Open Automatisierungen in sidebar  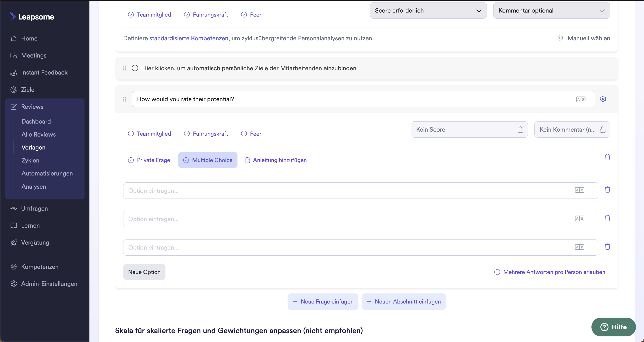click(47, 173)
